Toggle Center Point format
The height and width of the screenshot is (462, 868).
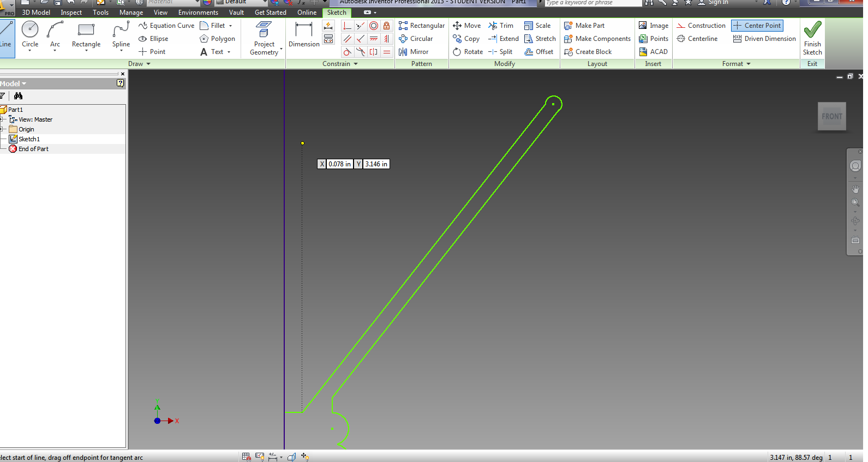click(757, 26)
